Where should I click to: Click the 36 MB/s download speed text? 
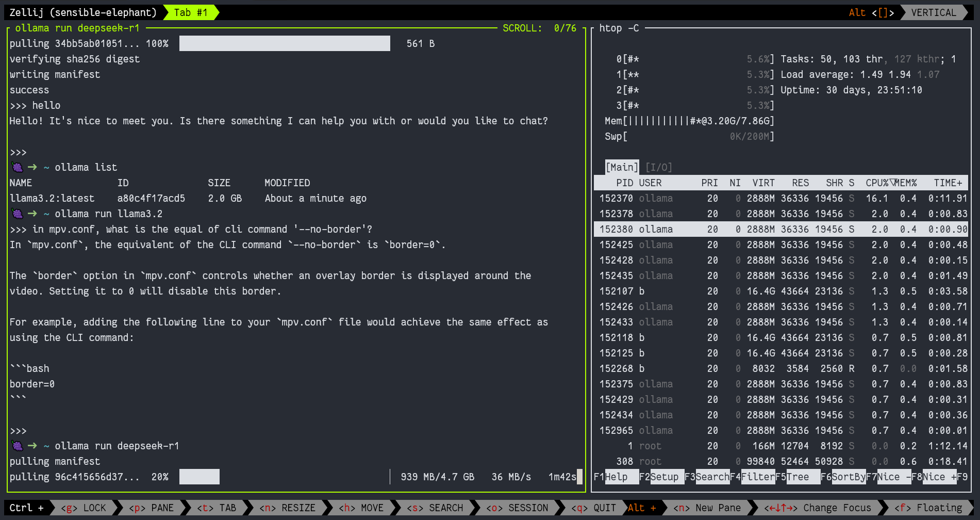pyautogui.click(x=511, y=477)
